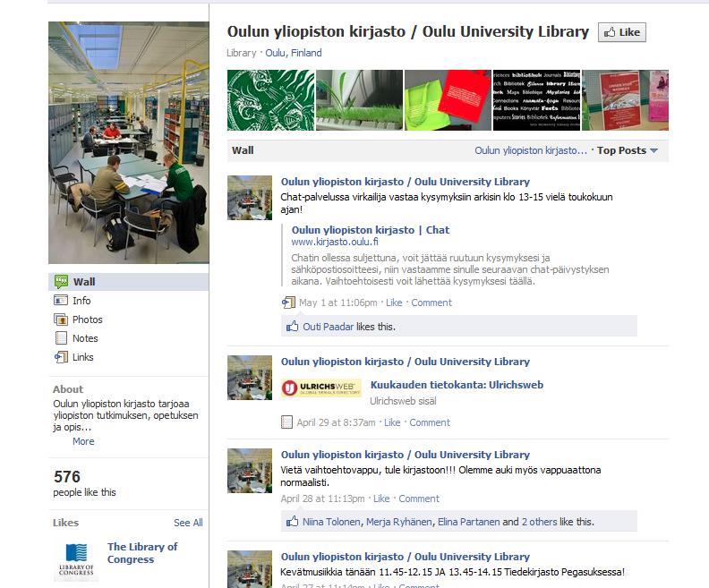This screenshot has width=709, height=588.
Task: Open author name of vaihtoehtovappu post
Action: (x=406, y=455)
